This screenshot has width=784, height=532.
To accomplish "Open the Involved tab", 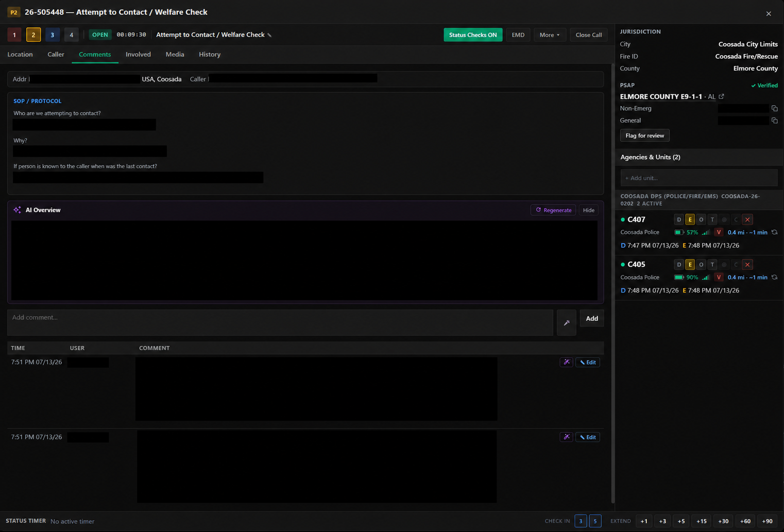I will click(x=138, y=55).
